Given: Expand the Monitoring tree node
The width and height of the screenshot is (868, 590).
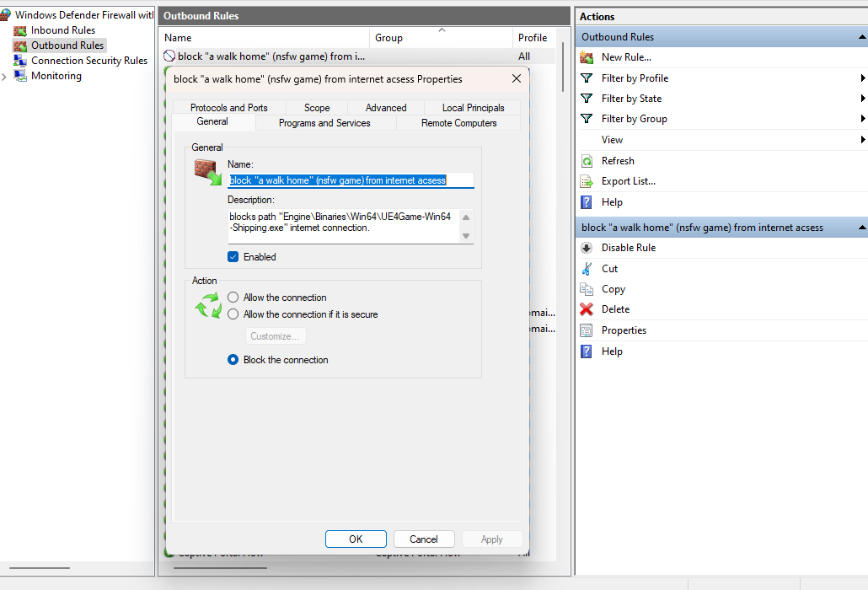Looking at the screenshot, I should pos(4,77).
